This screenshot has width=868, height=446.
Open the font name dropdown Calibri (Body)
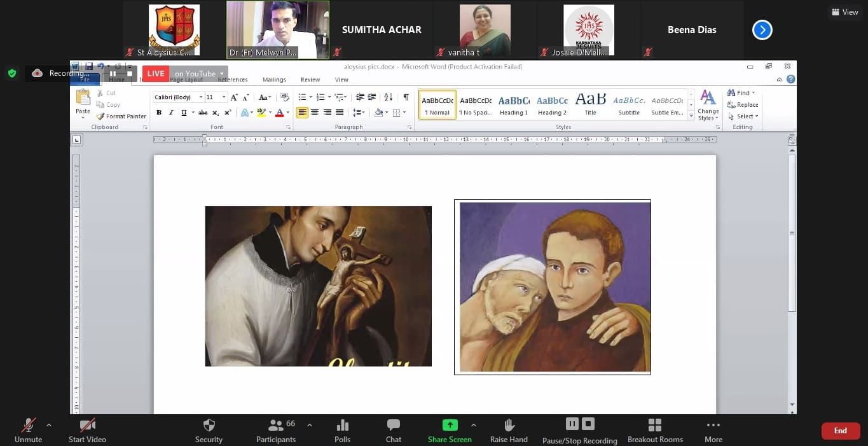[201, 97]
